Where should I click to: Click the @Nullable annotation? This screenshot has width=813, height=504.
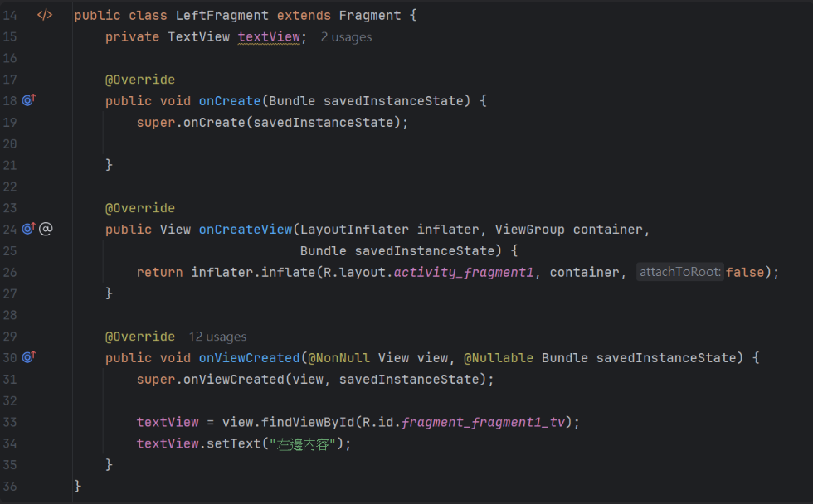[x=499, y=358]
